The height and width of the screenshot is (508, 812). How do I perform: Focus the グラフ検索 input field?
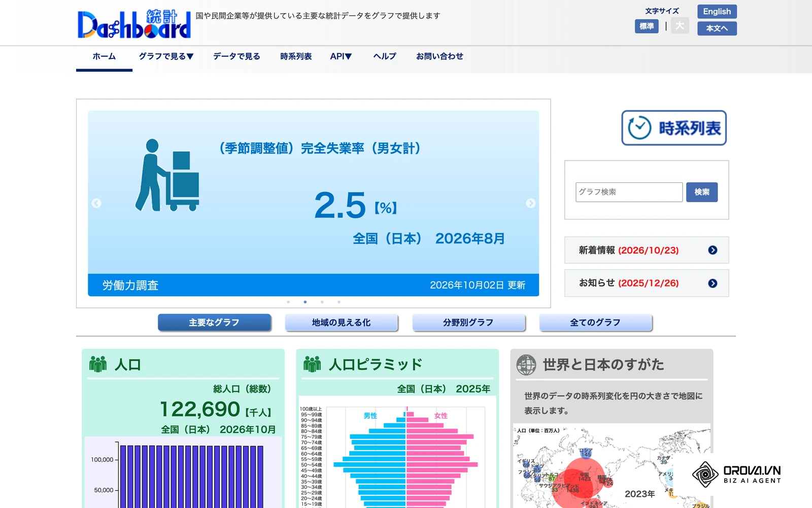point(629,192)
